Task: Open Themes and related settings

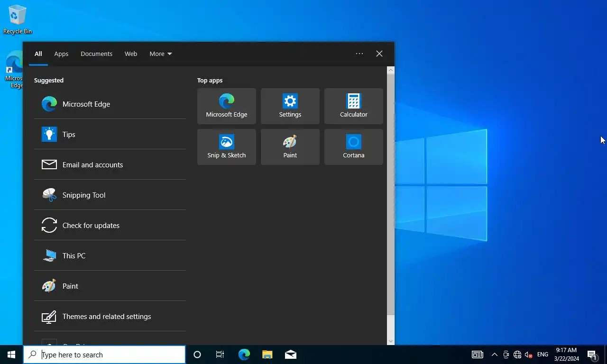Action: coord(110,316)
